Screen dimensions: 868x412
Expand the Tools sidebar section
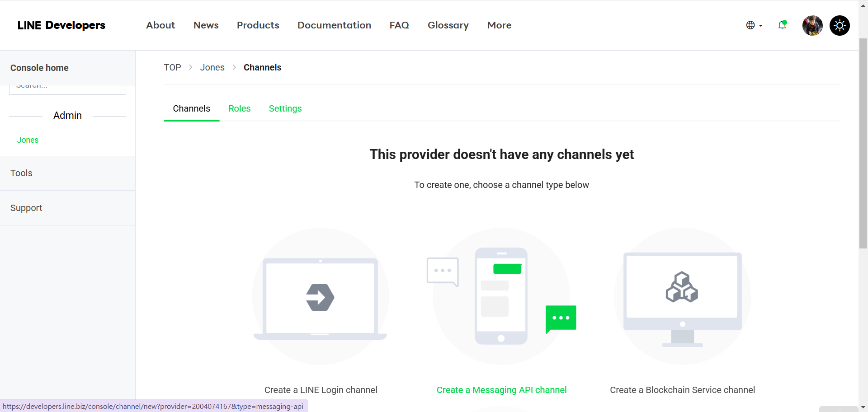(x=21, y=173)
